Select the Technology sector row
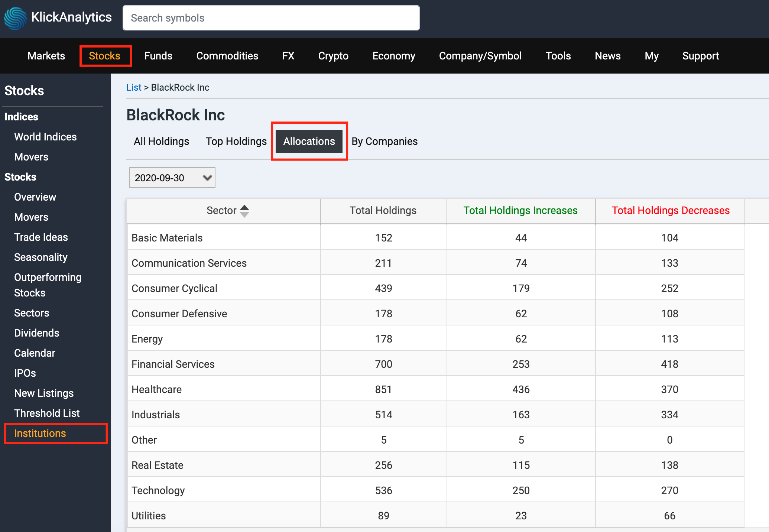Screen dimensions: 769x532 (x=435, y=490)
